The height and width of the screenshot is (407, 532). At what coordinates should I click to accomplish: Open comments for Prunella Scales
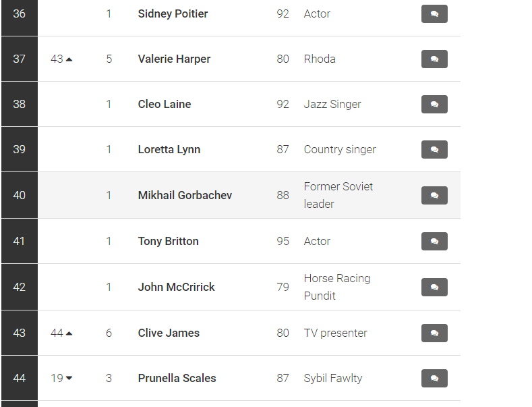434,378
